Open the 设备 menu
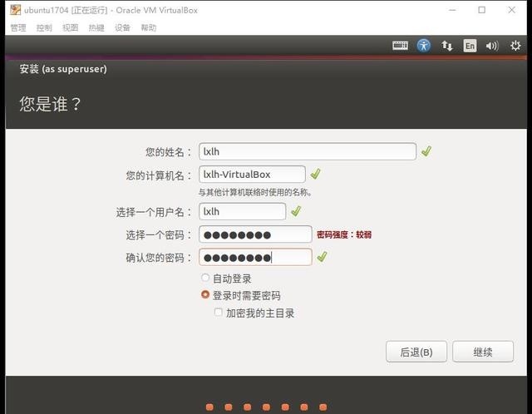This screenshot has width=532, height=414. (x=122, y=27)
